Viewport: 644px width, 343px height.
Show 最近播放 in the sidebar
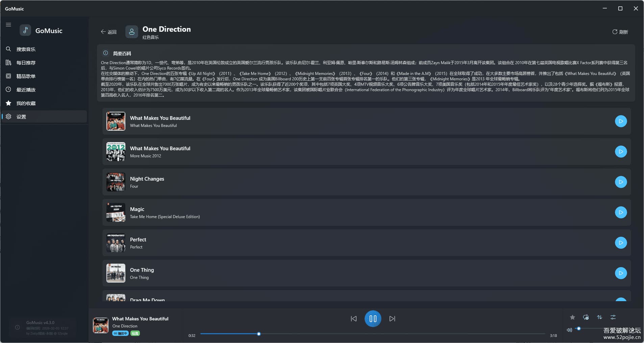tap(44, 90)
